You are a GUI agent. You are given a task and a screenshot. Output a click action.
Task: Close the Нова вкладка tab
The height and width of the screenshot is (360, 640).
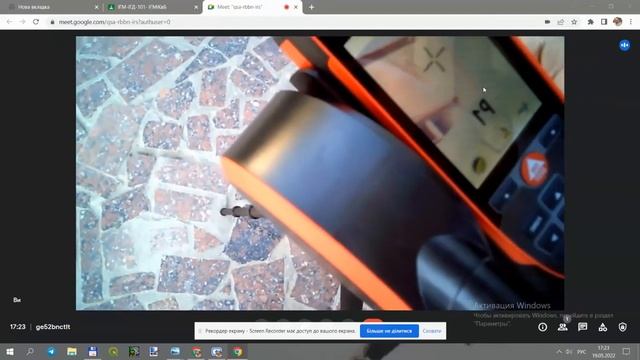(x=96, y=7)
